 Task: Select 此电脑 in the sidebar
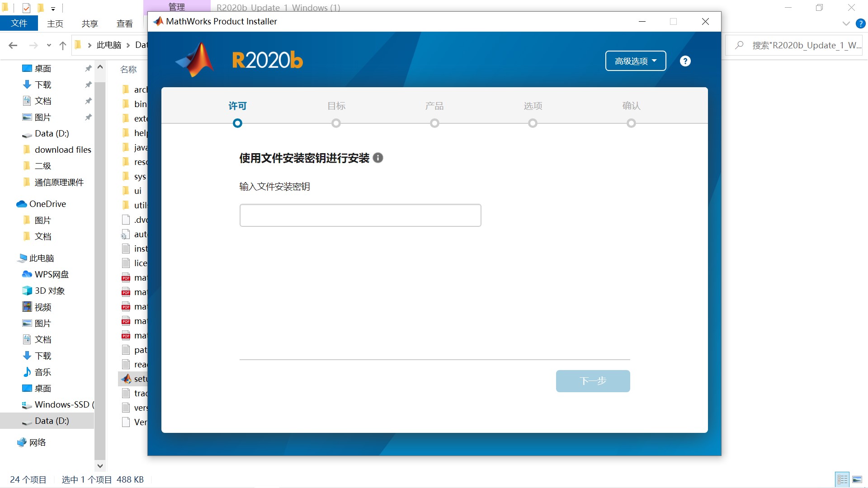(x=42, y=258)
